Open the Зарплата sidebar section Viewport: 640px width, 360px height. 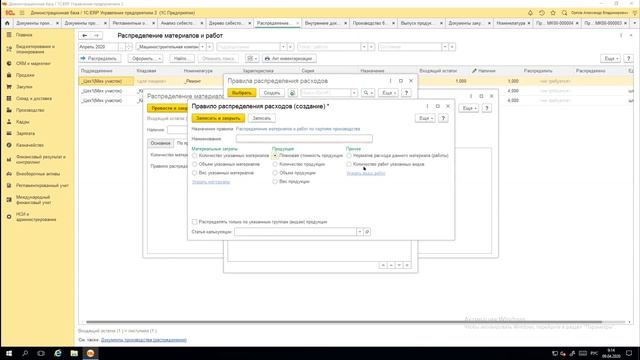(25, 133)
